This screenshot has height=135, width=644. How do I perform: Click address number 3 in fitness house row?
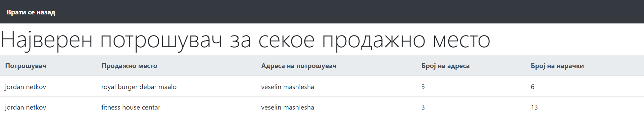coord(423,108)
